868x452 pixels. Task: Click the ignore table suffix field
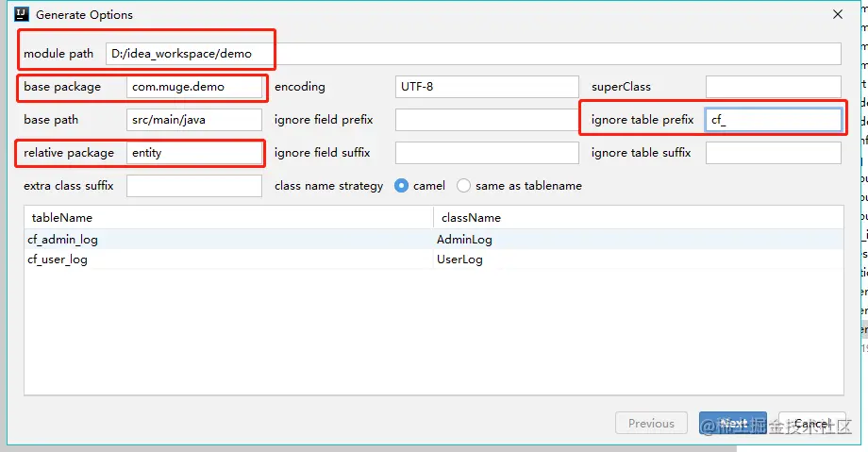tap(774, 153)
